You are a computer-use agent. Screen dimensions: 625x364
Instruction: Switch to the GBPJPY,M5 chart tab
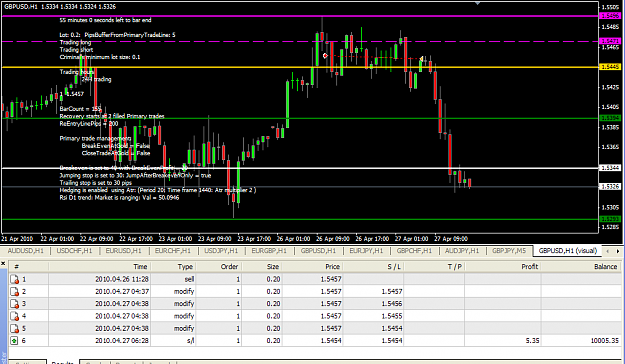[509, 251]
